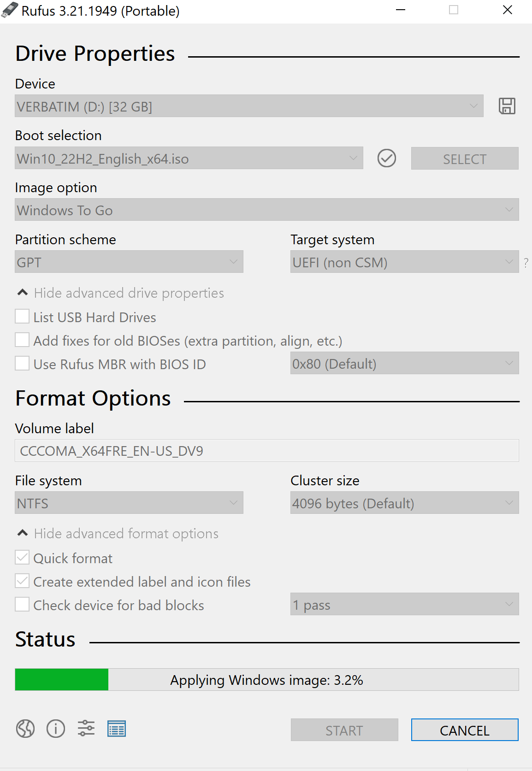Open the Partition scheme GPT dropdown

tap(129, 262)
